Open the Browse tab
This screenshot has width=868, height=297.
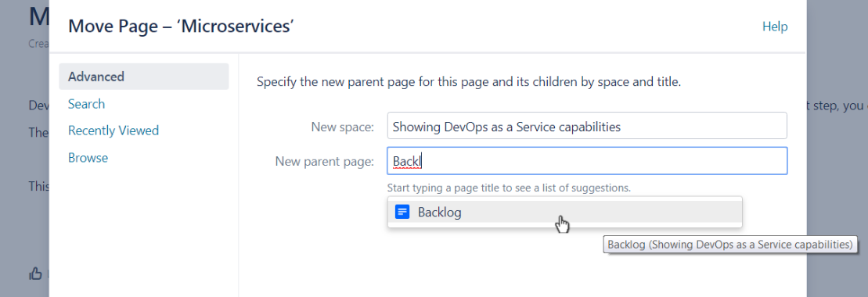(x=88, y=158)
